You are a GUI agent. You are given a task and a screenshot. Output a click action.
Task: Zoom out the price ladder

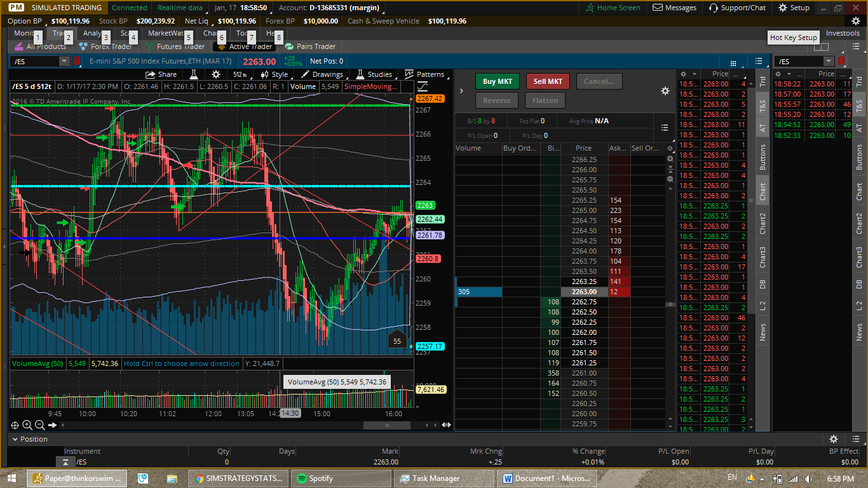point(670,179)
